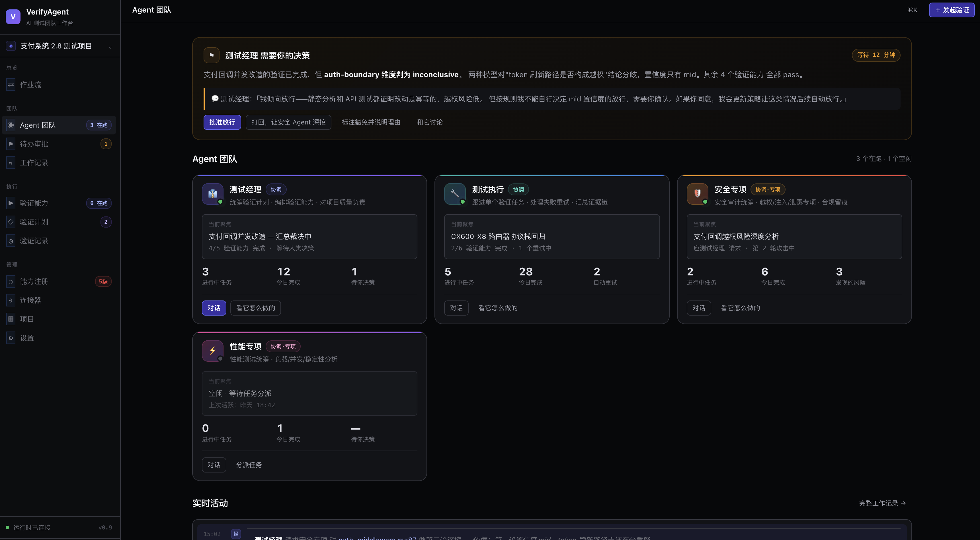Click 打回，让安全 Agent 深挖

[288, 122]
